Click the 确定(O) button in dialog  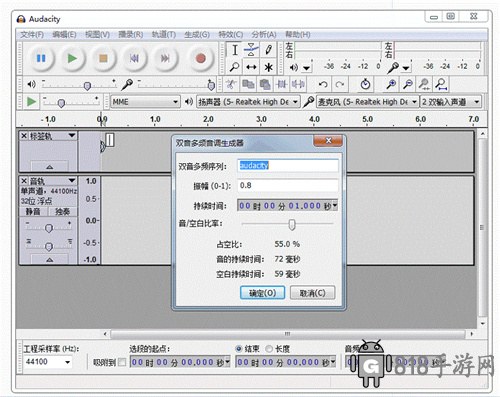(x=262, y=293)
